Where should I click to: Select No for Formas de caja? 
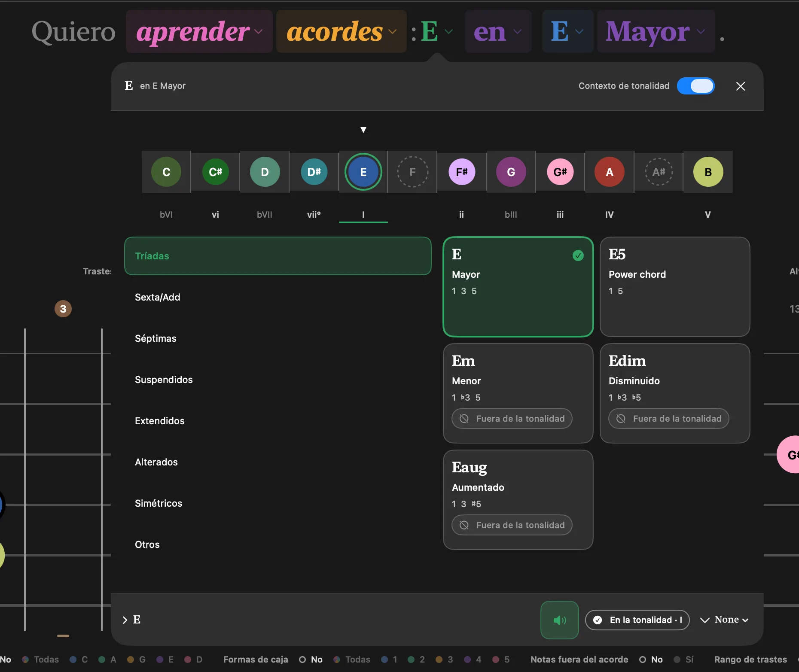(x=311, y=660)
